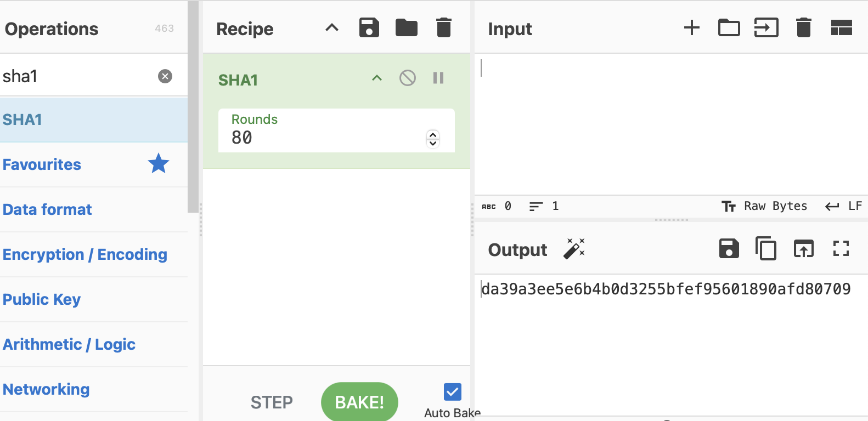Click the Output magic wand icon
The image size is (868, 421).
point(574,249)
